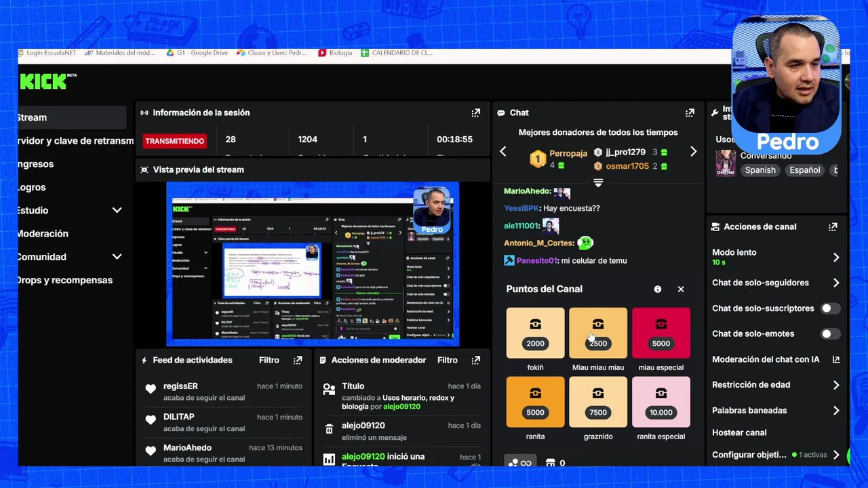Redeem the Miau miau miau 2500 reward
This screenshot has height=488, width=868.
[x=598, y=333]
